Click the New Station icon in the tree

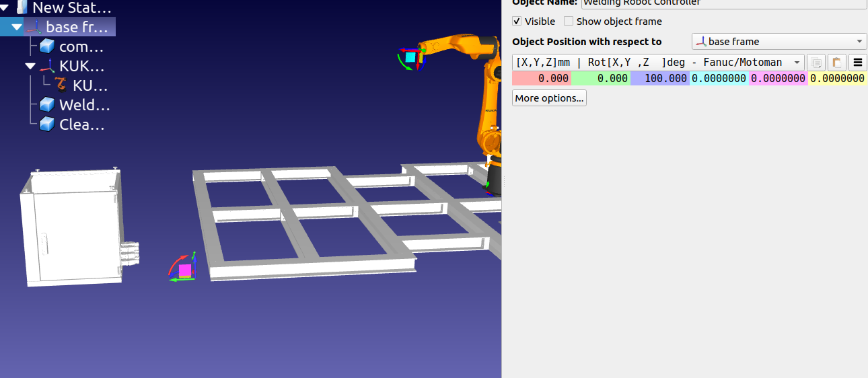point(23,7)
